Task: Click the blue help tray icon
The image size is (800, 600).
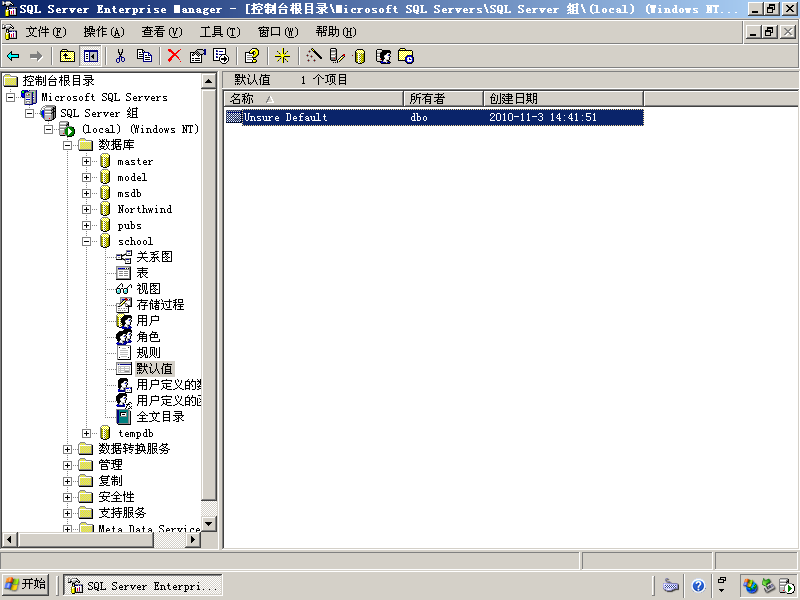Action: click(x=698, y=586)
